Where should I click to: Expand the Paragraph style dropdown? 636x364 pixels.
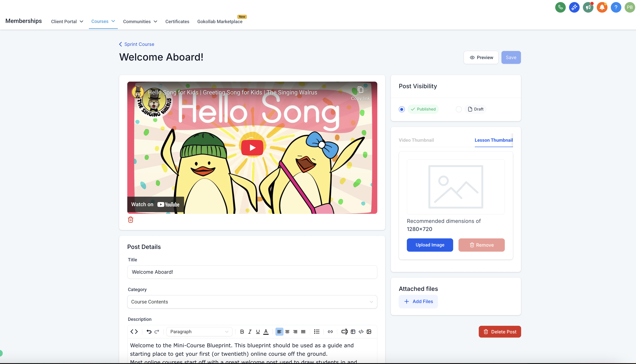click(199, 332)
